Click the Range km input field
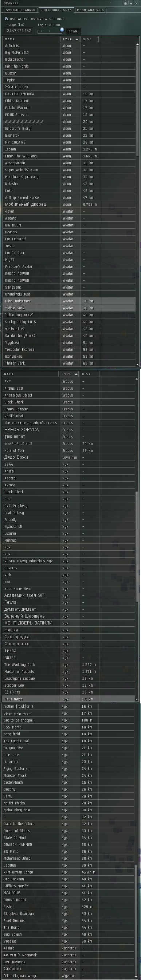141x980 pixels. point(19,31)
